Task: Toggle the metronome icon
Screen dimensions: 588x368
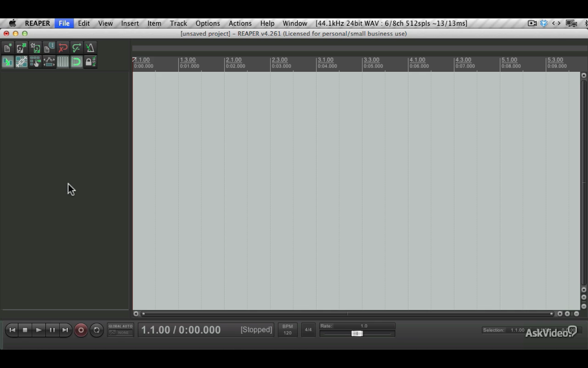Action: pyautogui.click(x=90, y=48)
